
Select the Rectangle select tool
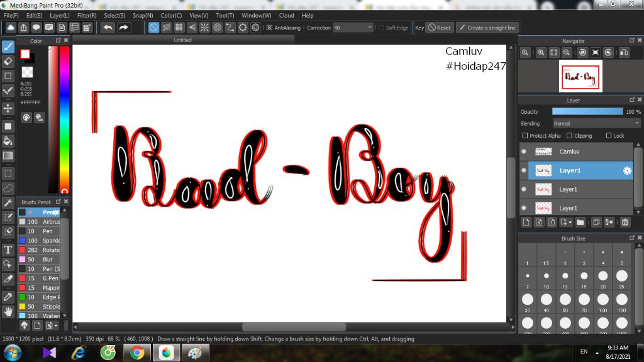[x=8, y=173]
